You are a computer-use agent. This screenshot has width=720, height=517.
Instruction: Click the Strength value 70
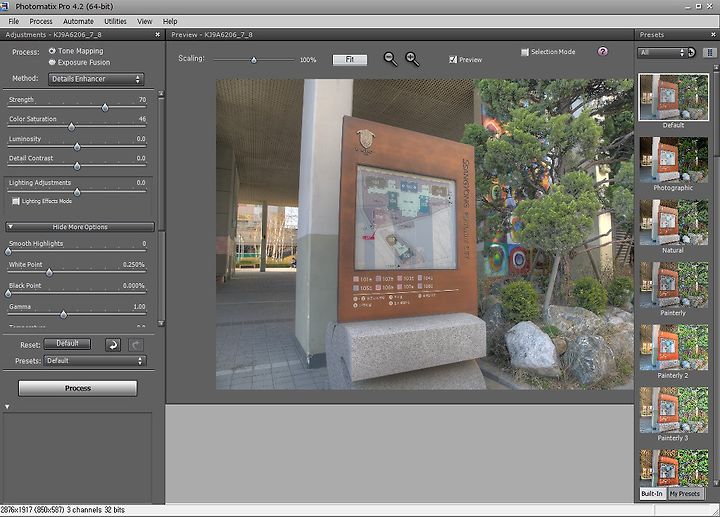tap(142, 100)
